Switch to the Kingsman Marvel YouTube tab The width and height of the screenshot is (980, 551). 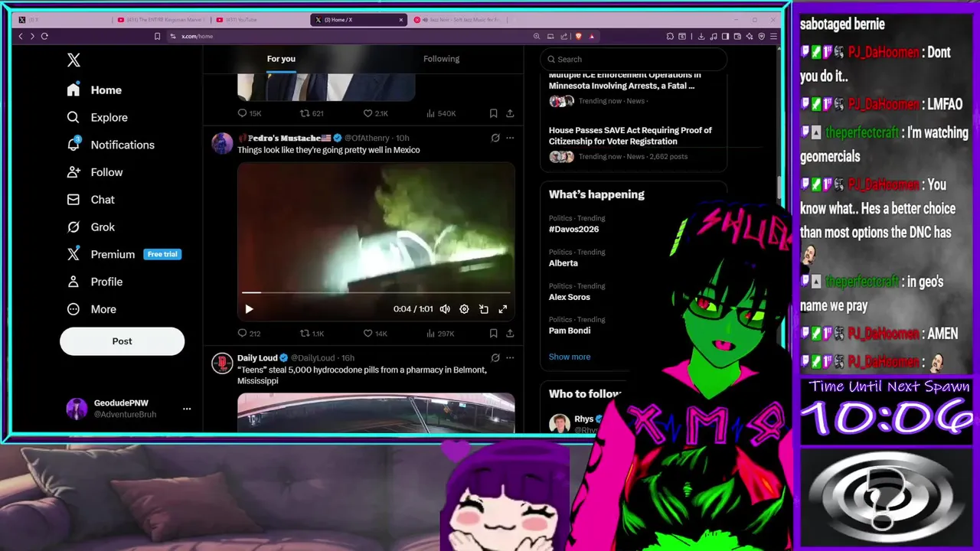[159, 20]
